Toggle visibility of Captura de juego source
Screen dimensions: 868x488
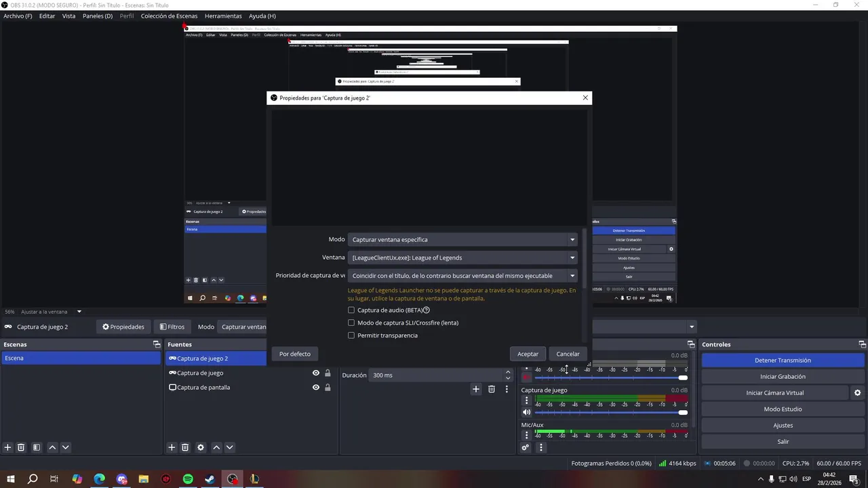[315, 373]
